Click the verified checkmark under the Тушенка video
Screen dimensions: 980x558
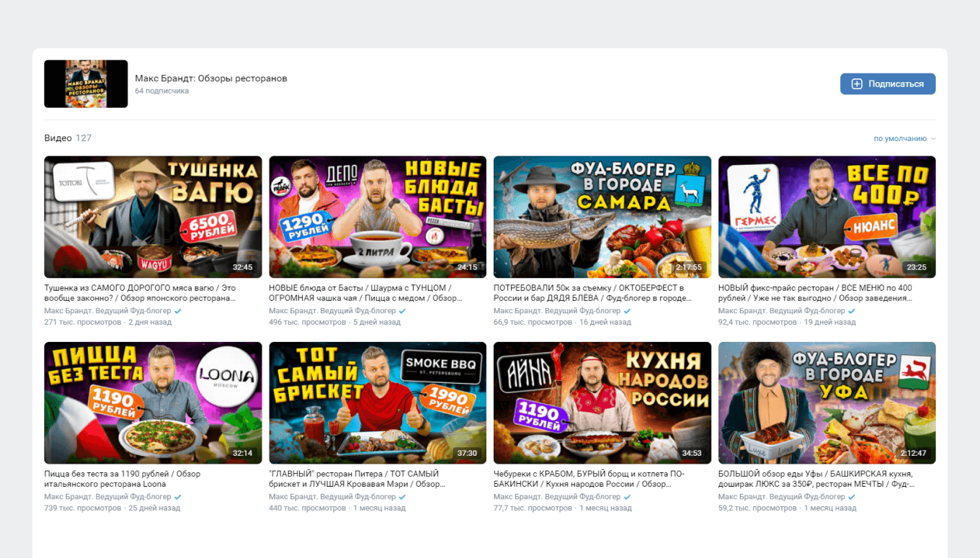pos(178,311)
